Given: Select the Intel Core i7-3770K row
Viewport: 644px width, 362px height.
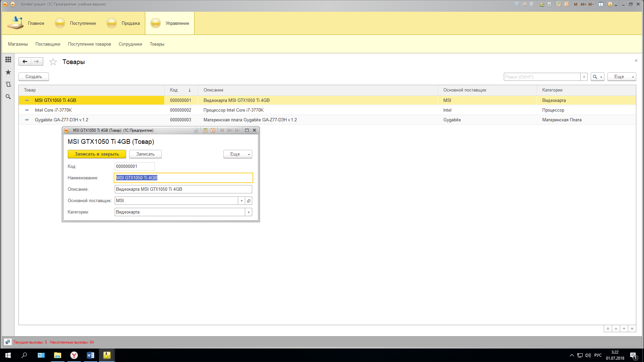Looking at the screenshot, I should click(327, 110).
